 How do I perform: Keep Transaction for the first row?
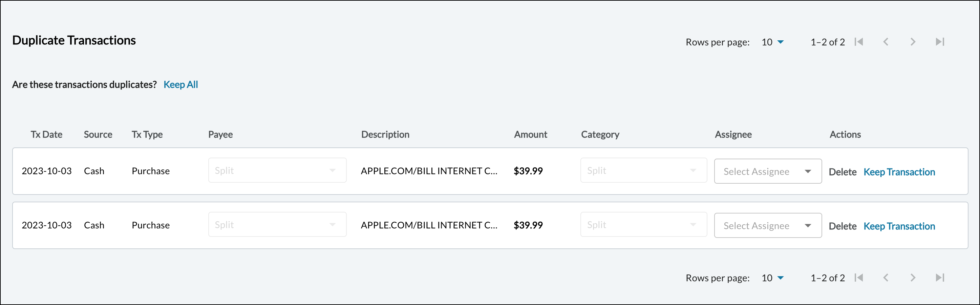[x=899, y=172]
